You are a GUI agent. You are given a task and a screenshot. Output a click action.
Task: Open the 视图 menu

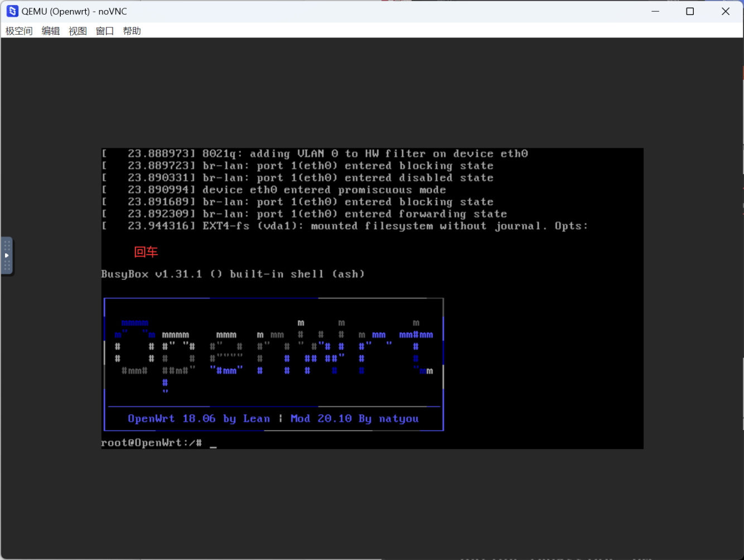pos(78,31)
